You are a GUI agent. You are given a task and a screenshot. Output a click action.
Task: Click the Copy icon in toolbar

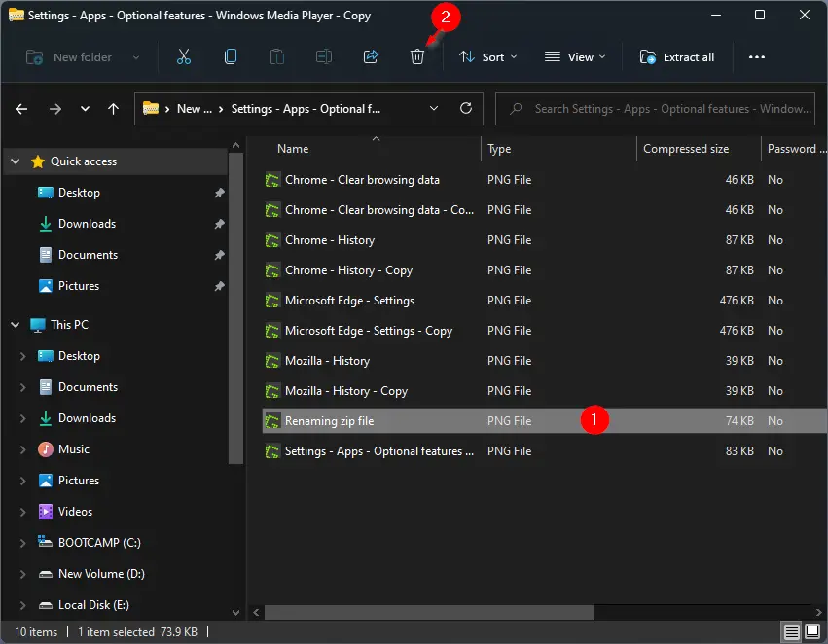tap(231, 57)
